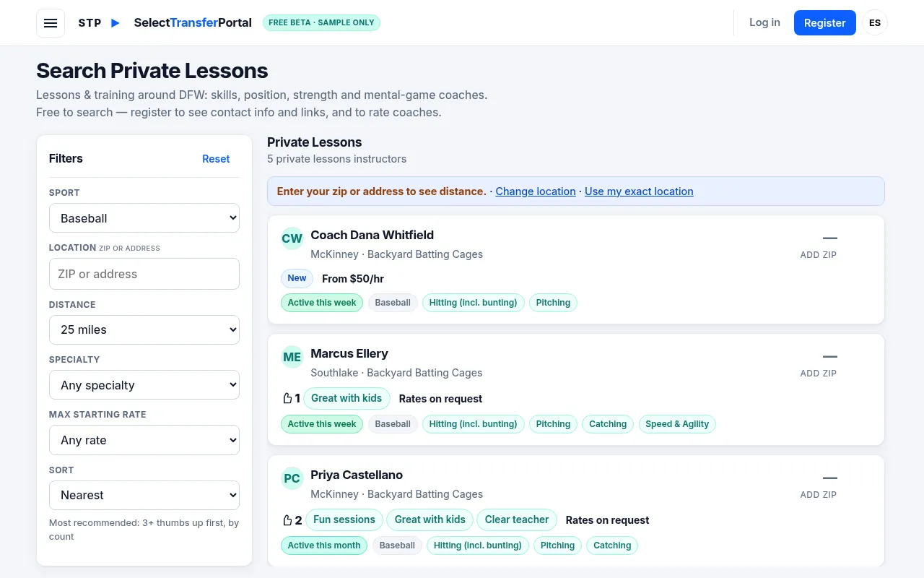Screen dimensions: 924x578
Task: Click ADD ZIP on Dana Whitfield's card
Action: (819, 255)
